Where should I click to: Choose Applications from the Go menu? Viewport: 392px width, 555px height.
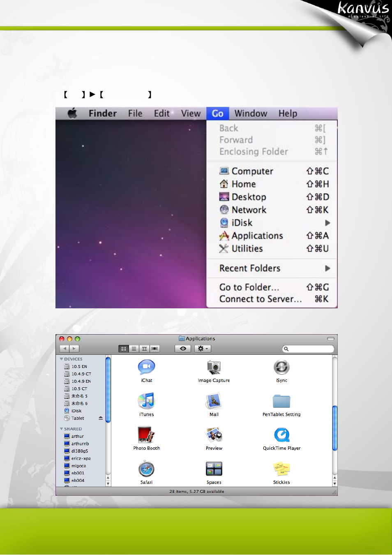272,236
